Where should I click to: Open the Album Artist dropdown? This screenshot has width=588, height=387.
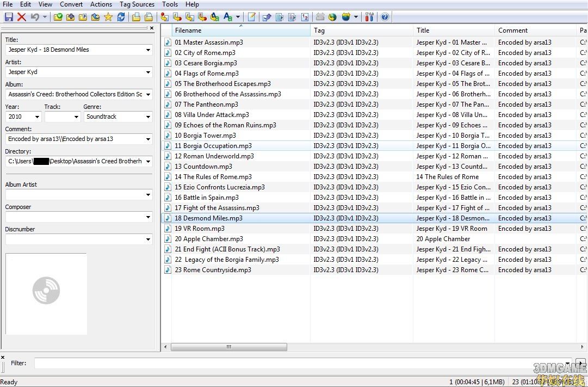148,195
